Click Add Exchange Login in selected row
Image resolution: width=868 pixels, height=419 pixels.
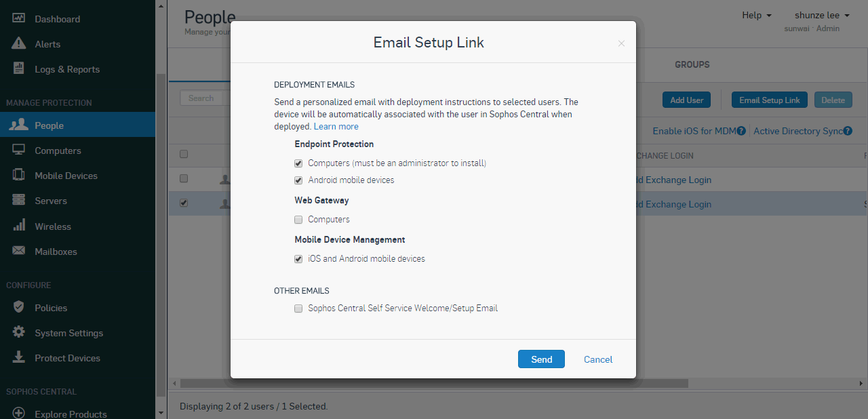coord(674,204)
